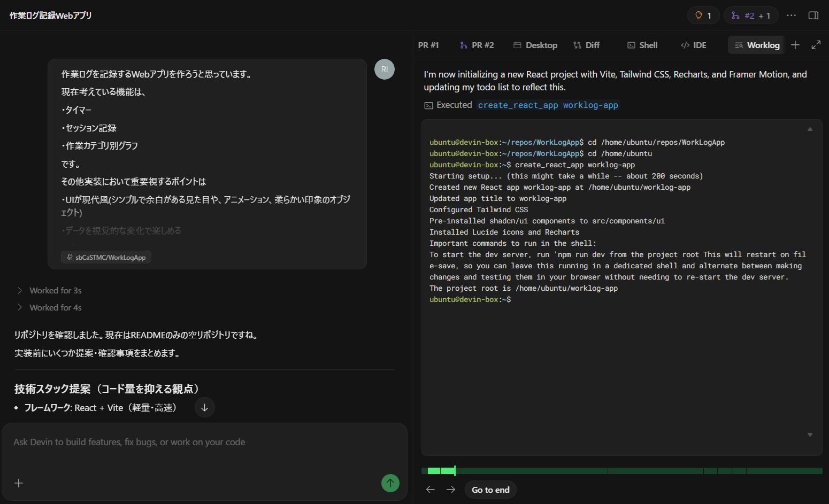Click the green send message button
Screen dimensions: 829x504
point(390,483)
